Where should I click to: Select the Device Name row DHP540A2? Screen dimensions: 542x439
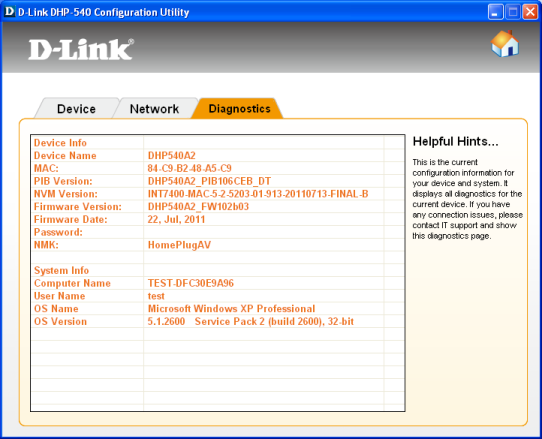pos(217,156)
